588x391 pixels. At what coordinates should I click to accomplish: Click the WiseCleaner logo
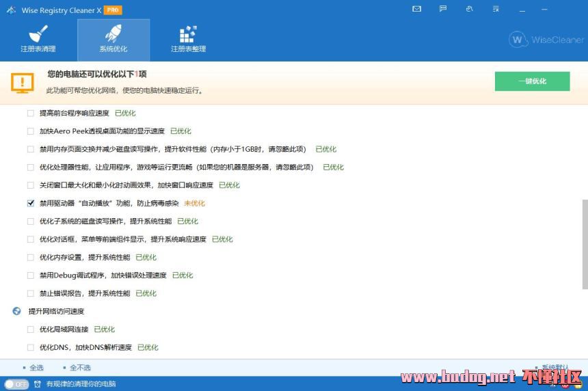546,40
